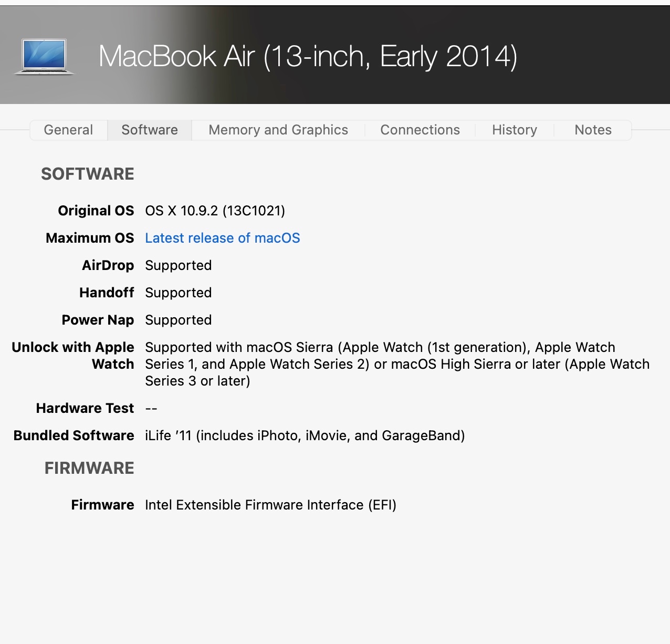
Task: Open the Notes tab
Action: [593, 130]
